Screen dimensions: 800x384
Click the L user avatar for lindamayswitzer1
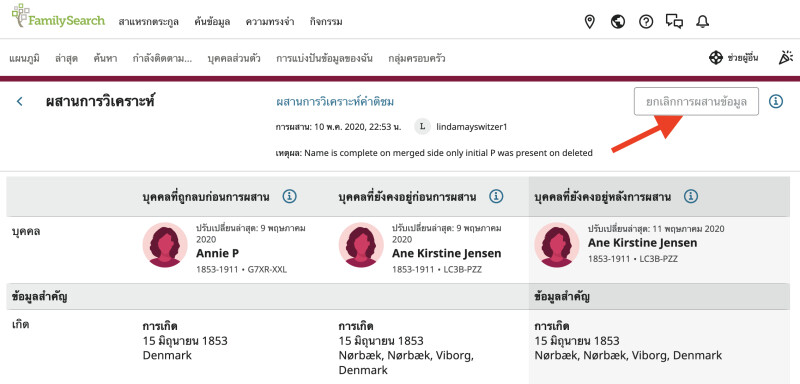422,126
